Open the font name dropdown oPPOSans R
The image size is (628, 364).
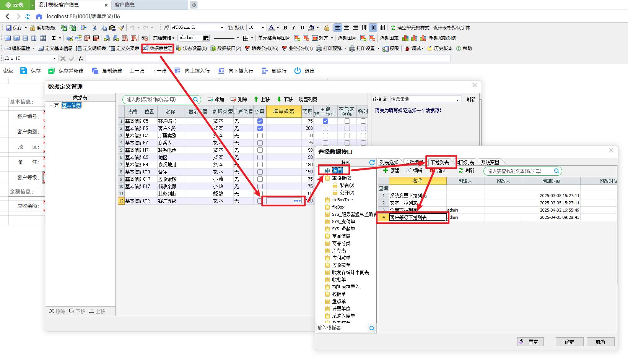[222, 28]
